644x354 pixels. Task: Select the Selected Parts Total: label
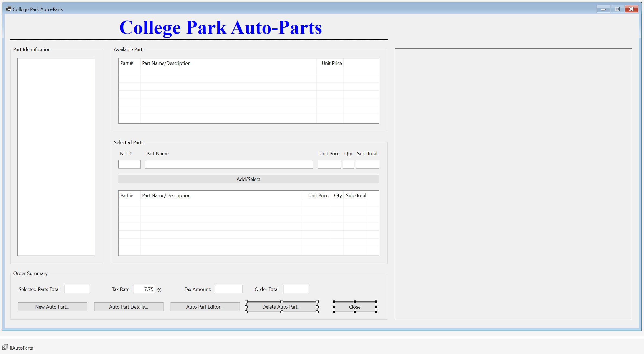(40, 289)
